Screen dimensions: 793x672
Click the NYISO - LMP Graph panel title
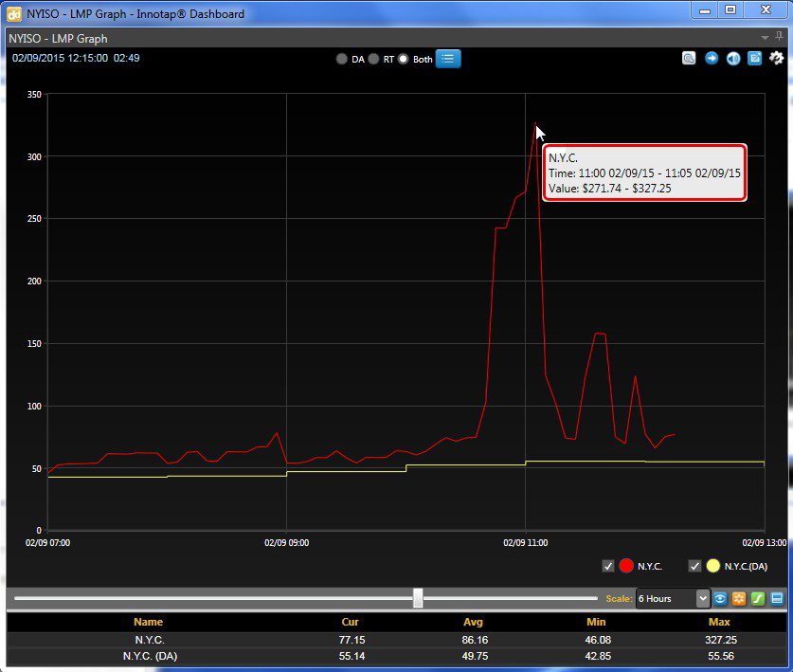pos(58,39)
